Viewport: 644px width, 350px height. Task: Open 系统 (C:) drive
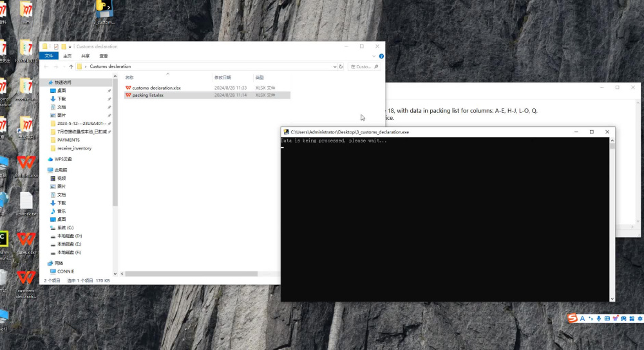[65, 228]
